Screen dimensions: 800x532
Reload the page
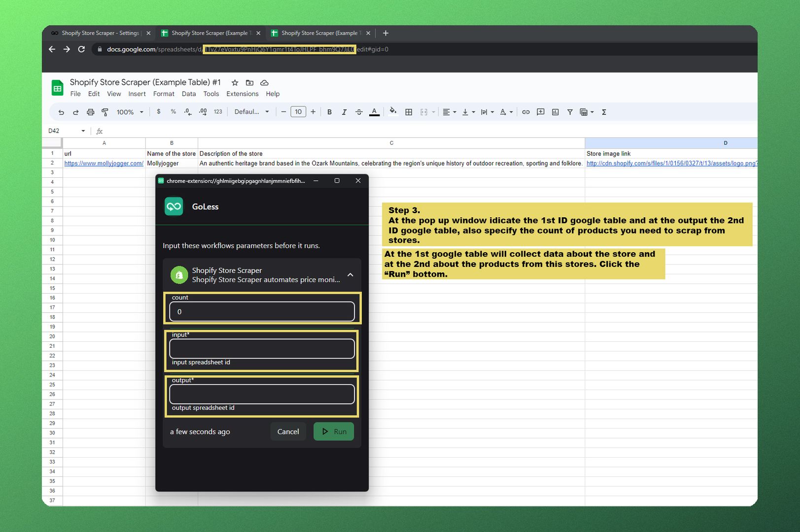pyautogui.click(x=82, y=49)
